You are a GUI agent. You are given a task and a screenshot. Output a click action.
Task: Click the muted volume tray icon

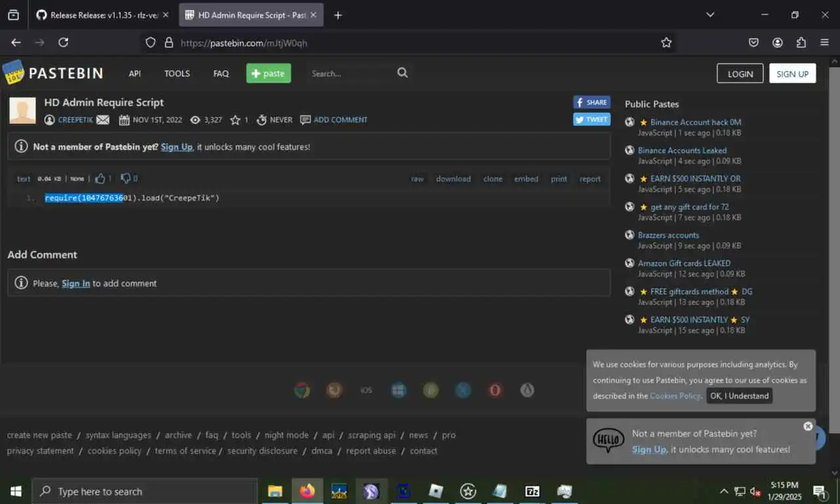[x=755, y=492]
